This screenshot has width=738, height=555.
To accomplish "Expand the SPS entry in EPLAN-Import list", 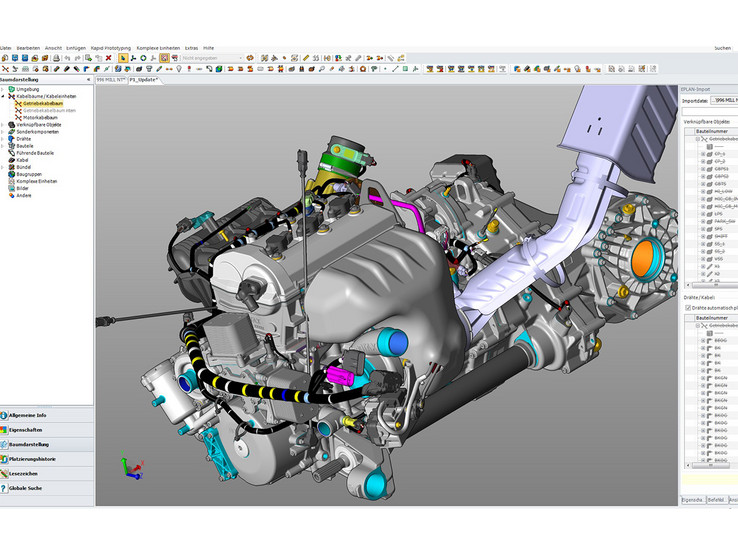I will [x=703, y=229].
